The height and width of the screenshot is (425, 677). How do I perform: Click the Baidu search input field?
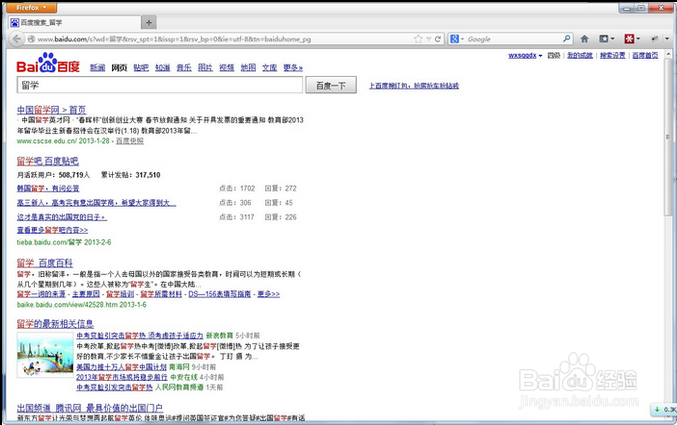(x=160, y=85)
